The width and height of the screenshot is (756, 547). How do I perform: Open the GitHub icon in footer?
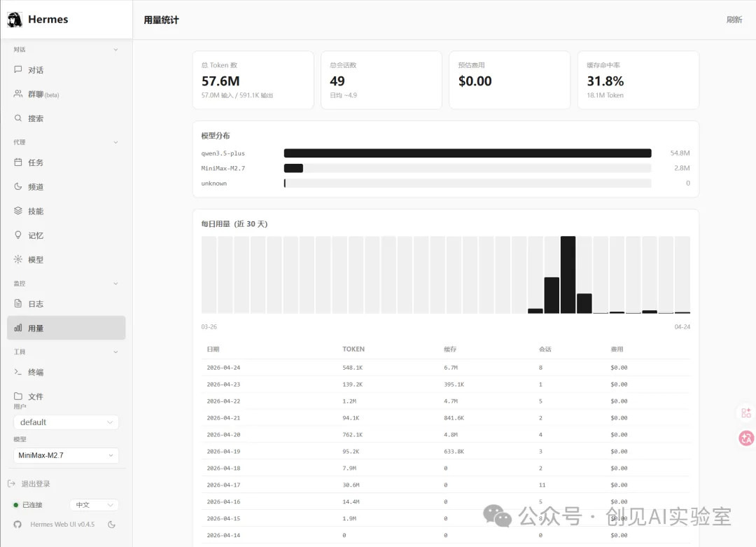[17, 525]
